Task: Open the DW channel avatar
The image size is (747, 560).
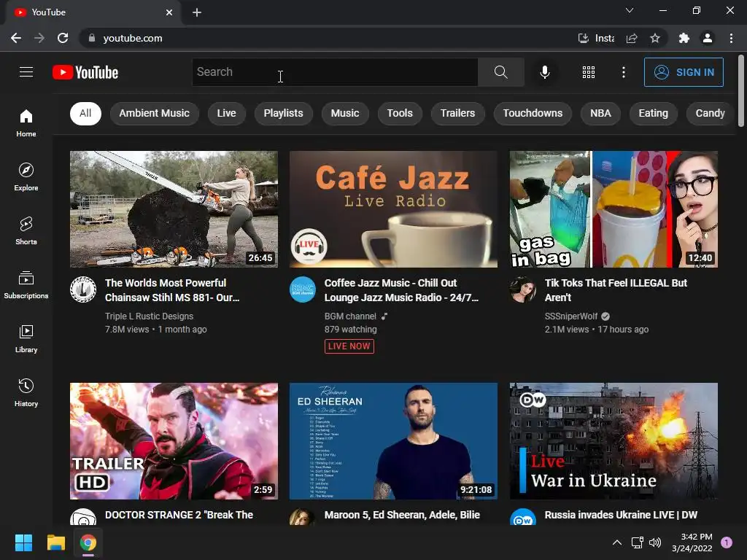Action: pyautogui.click(x=522, y=518)
